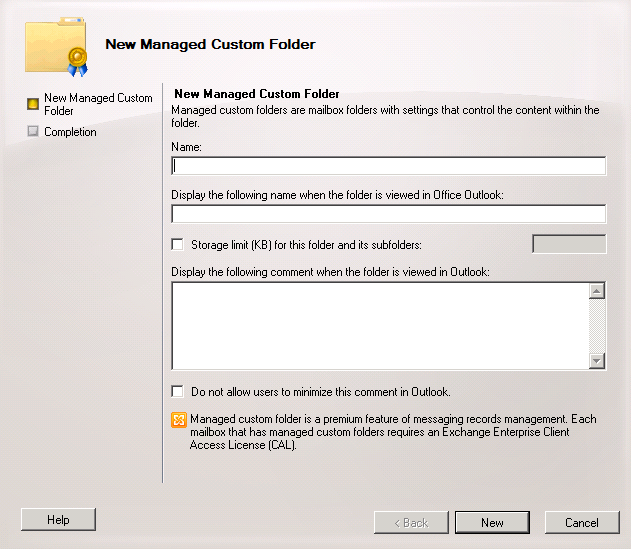The image size is (631, 549).
Task: Open Help for this wizard
Action: (x=58, y=520)
